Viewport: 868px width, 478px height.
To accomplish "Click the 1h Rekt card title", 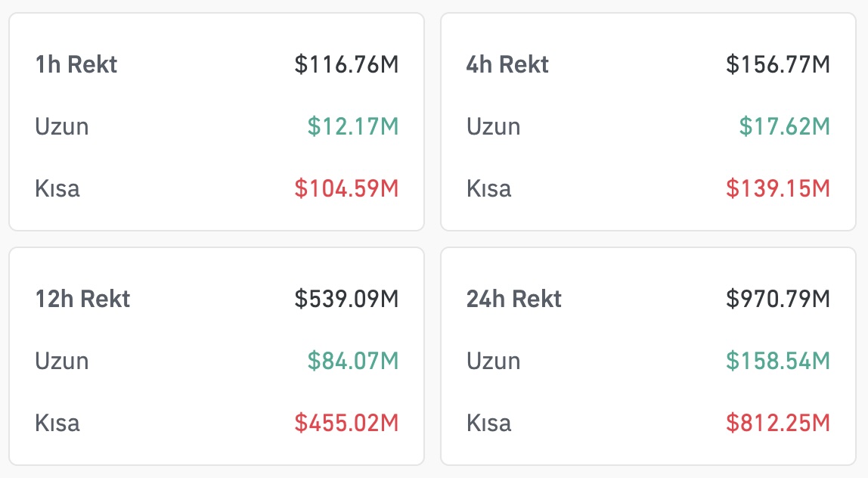I will tap(76, 64).
